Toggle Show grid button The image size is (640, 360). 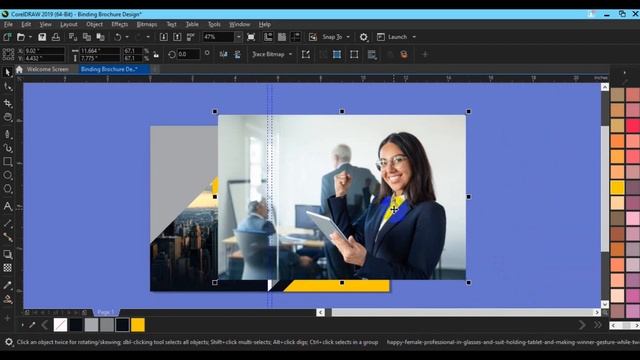click(282, 37)
